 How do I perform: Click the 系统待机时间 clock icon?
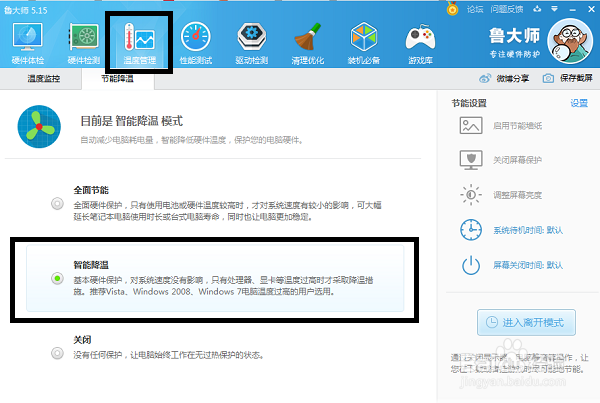pos(471,230)
